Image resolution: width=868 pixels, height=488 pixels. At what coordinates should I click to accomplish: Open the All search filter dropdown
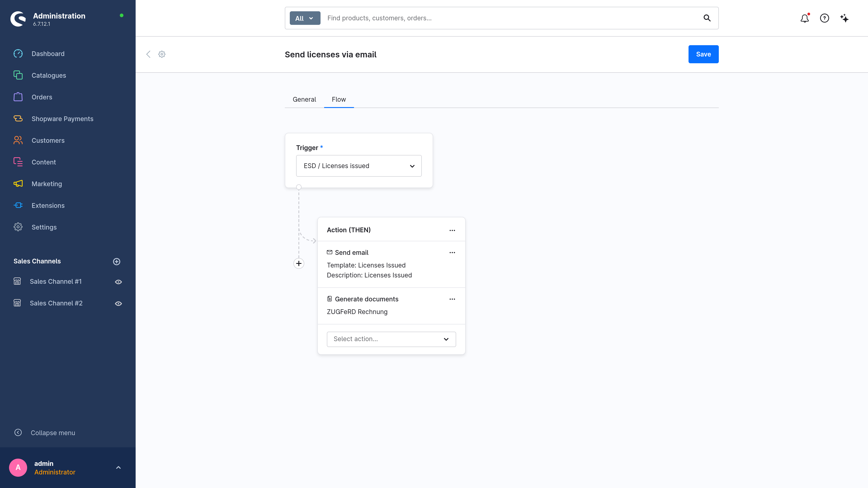305,18
